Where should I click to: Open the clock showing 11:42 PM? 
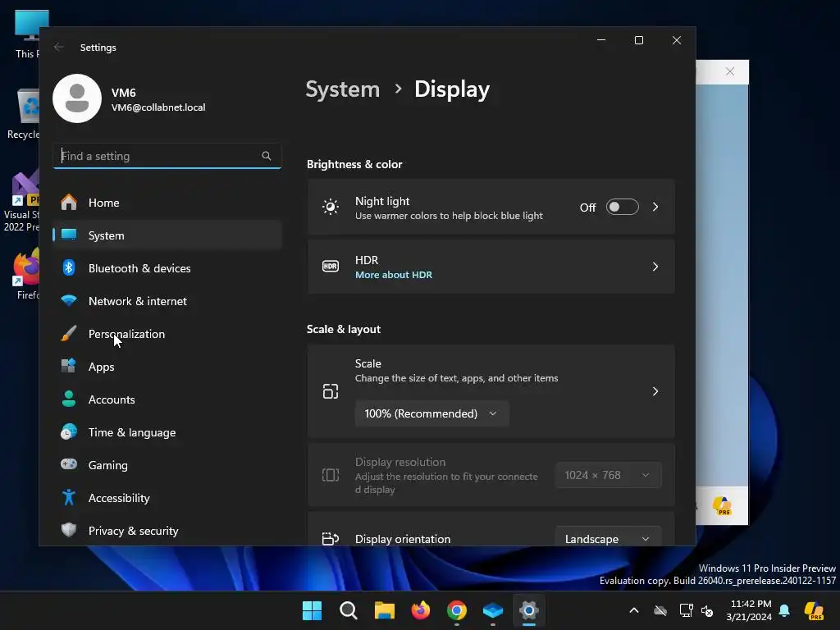(750, 610)
